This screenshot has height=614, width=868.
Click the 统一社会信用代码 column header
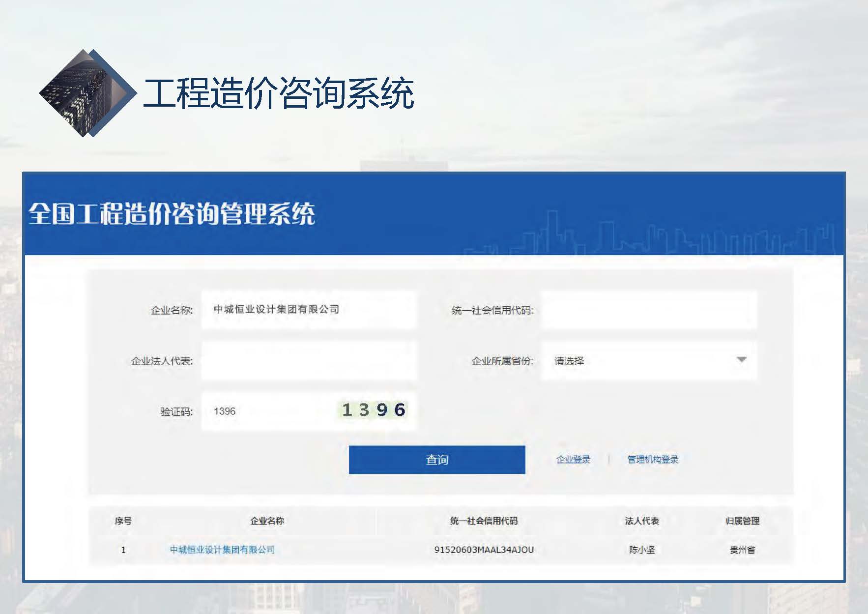pos(484,521)
